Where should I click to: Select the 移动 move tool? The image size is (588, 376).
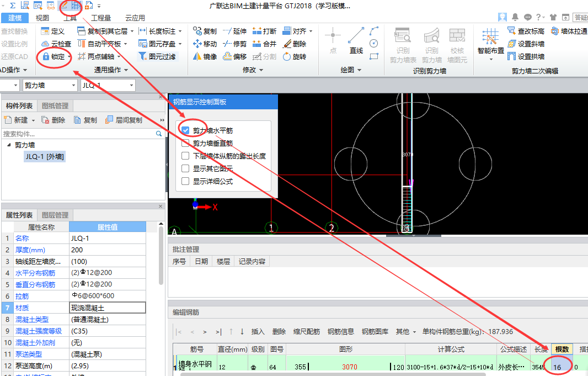point(205,44)
